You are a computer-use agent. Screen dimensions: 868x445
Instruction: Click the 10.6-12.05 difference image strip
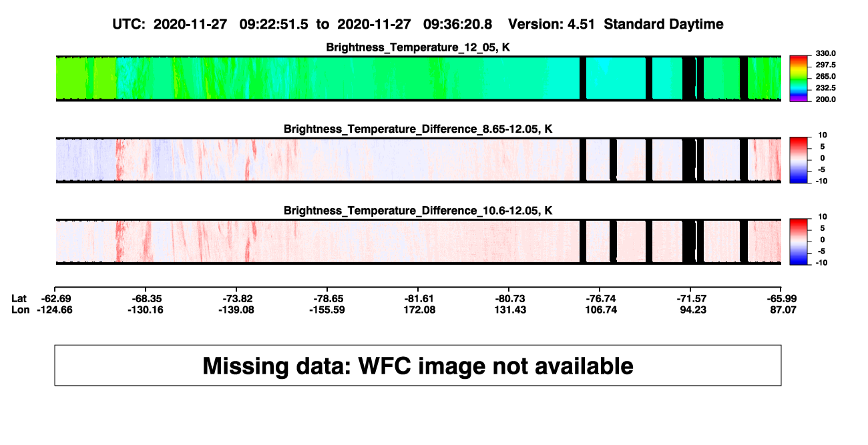coord(418,241)
